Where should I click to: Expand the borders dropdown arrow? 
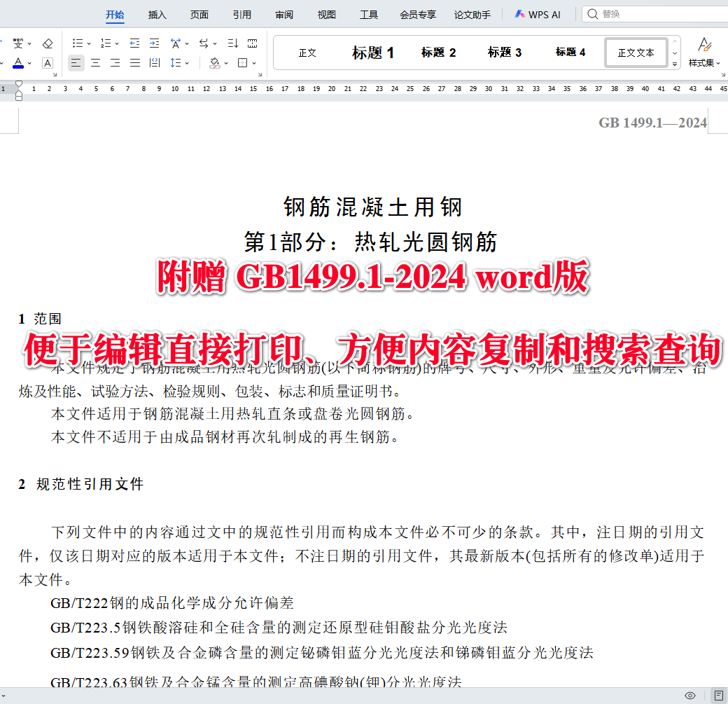[254, 63]
